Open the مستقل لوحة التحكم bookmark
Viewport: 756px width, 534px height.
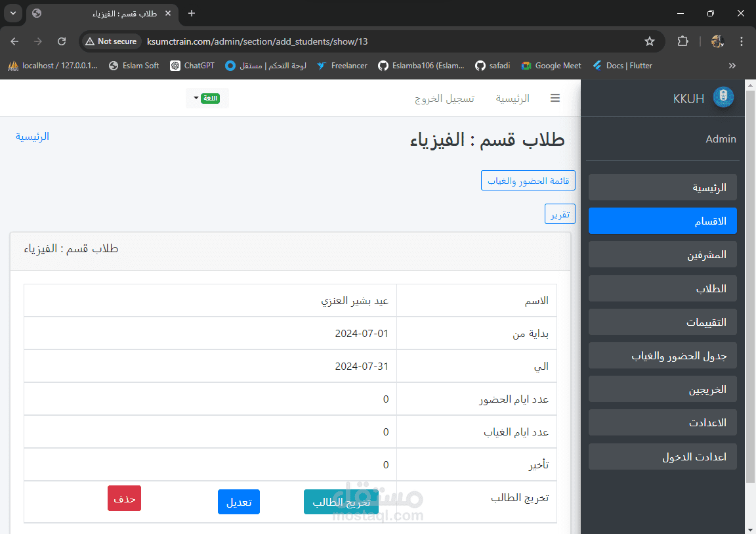(x=266, y=66)
